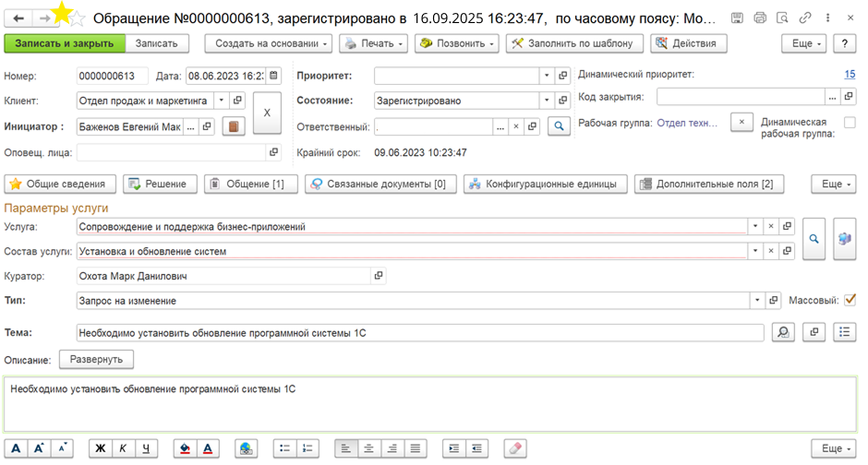Switch to the Общие сведения tab
Viewport: 868px width, 465px height.
pyautogui.click(x=60, y=185)
